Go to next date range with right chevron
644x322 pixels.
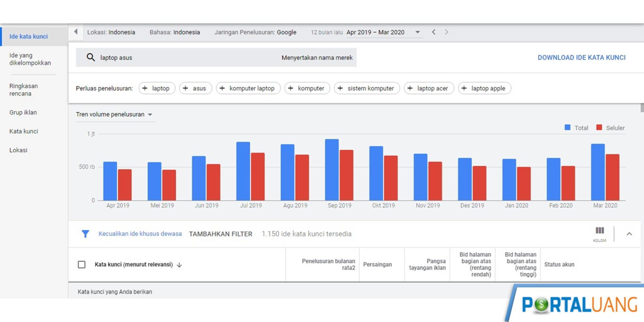447,32
